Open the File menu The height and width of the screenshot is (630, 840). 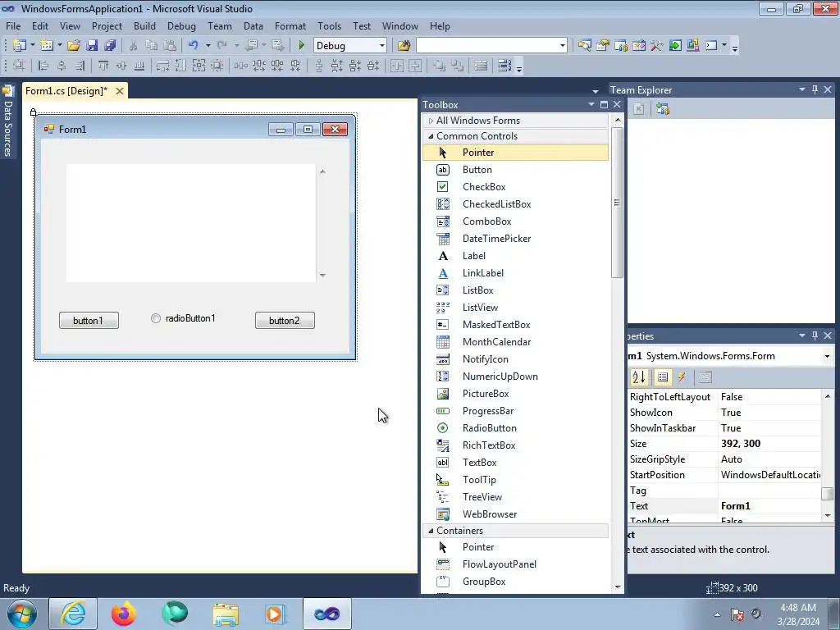click(13, 25)
